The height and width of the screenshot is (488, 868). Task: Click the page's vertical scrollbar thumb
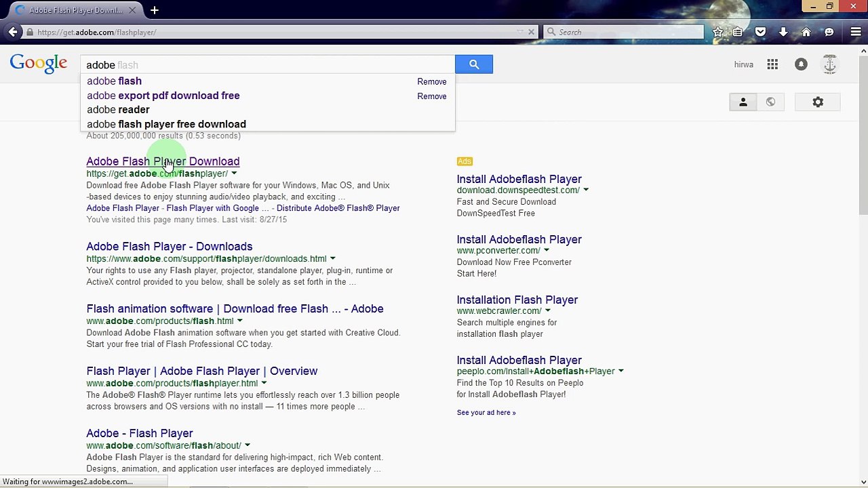click(863, 136)
